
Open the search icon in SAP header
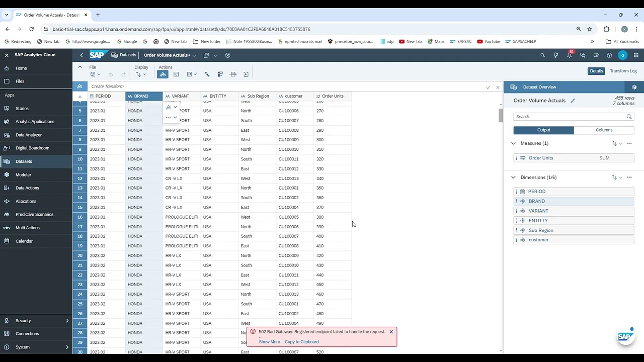click(x=542, y=55)
